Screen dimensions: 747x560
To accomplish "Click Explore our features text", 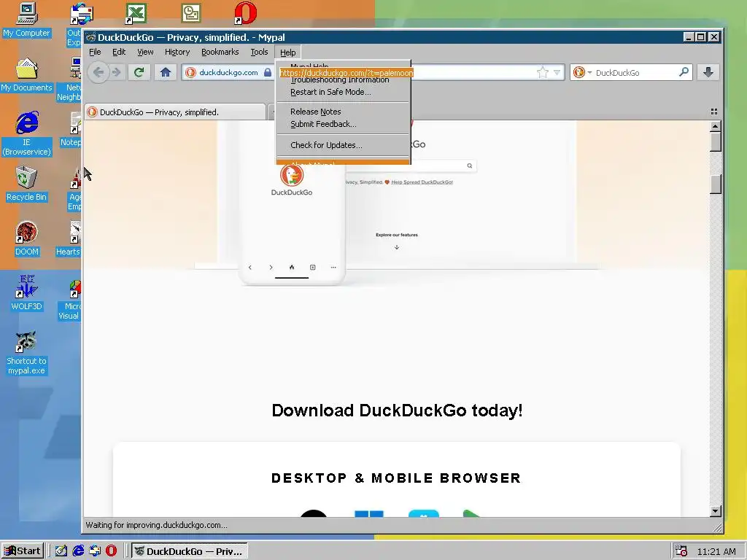I will pos(396,235).
